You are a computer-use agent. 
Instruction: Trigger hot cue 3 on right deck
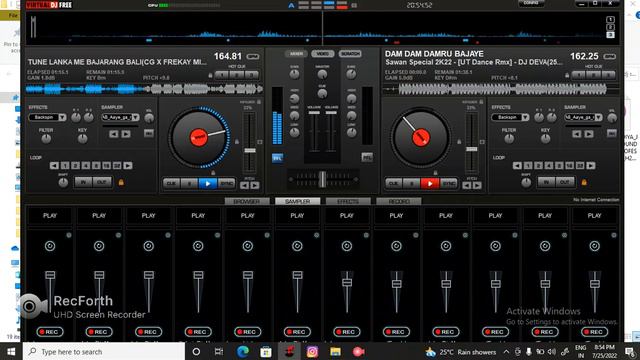[x=609, y=75]
